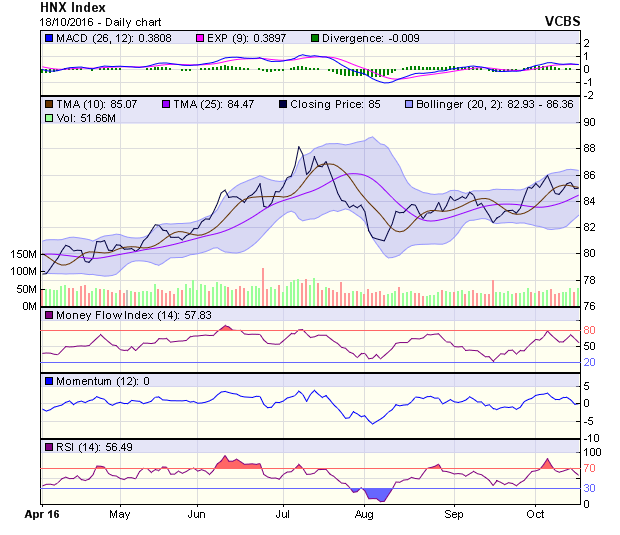Select the Jul label on time axis
620x535 pixels.
click(x=284, y=515)
